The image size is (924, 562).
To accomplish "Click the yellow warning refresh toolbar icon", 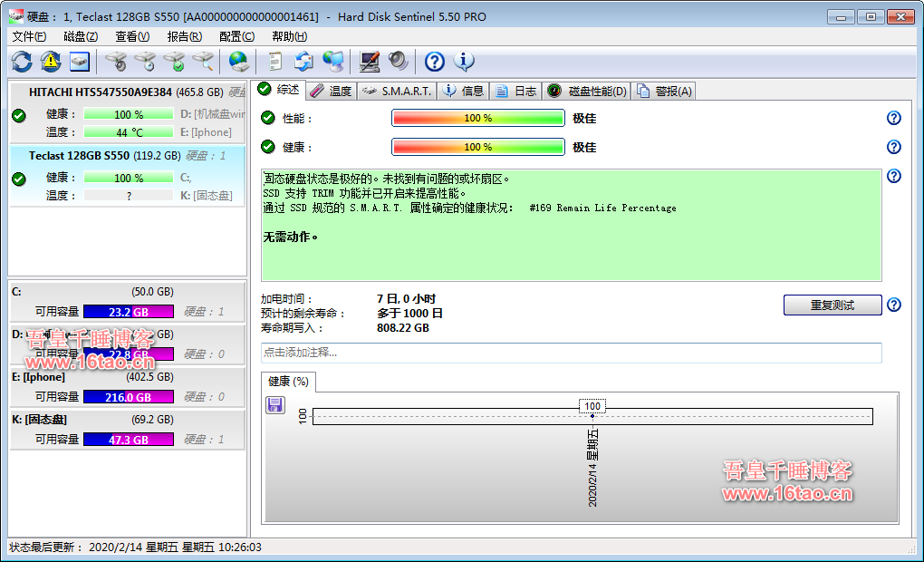I will (x=51, y=62).
